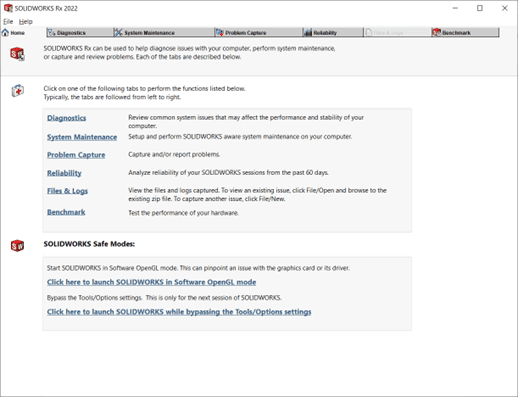Open the Benchmark tab
This screenshot has height=397, width=518.
pos(465,32)
